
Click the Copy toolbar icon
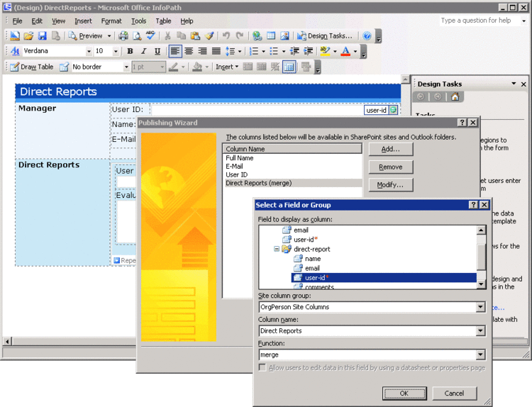click(181, 35)
